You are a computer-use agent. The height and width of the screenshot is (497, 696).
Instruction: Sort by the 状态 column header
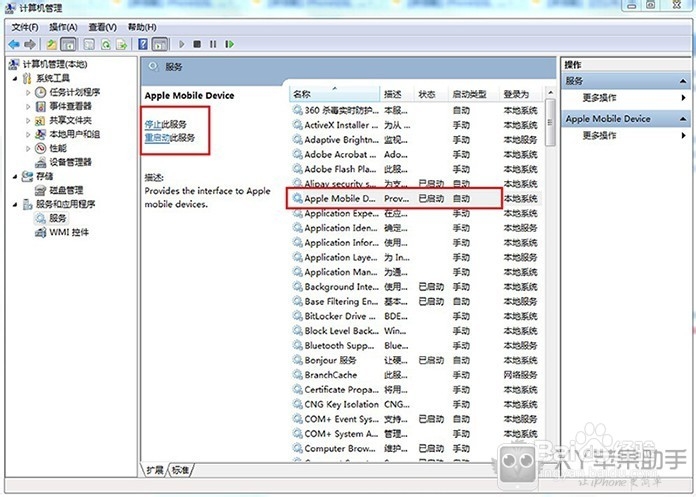point(431,94)
